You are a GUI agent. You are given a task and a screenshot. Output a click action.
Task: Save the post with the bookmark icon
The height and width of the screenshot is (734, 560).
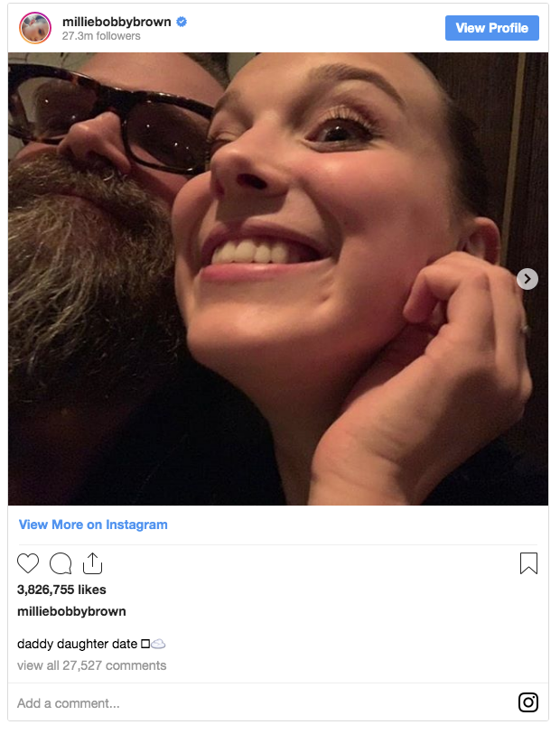[x=528, y=564]
